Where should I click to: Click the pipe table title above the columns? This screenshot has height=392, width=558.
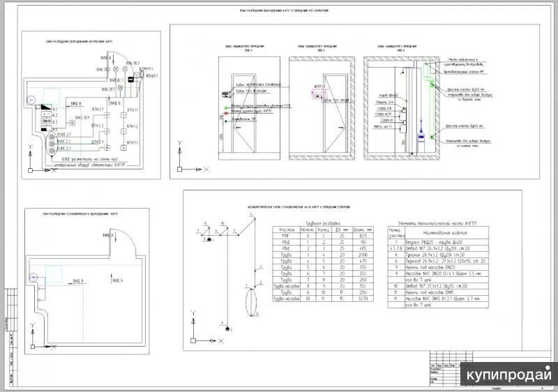pyautogui.click(x=323, y=223)
